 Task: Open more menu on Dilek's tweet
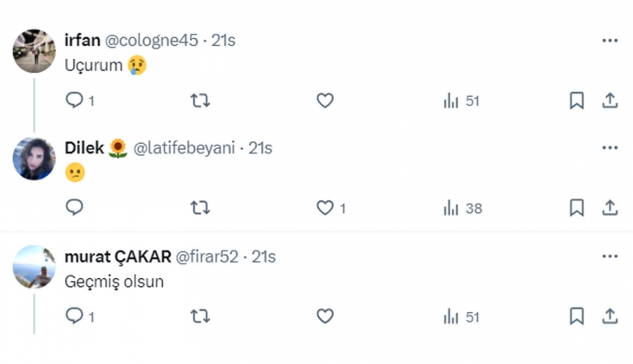click(610, 148)
